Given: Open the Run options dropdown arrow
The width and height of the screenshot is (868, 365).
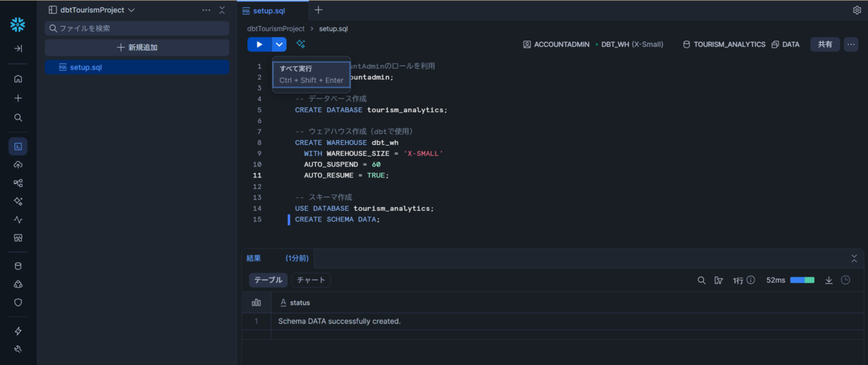Looking at the screenshot, I should coord(279,44).
